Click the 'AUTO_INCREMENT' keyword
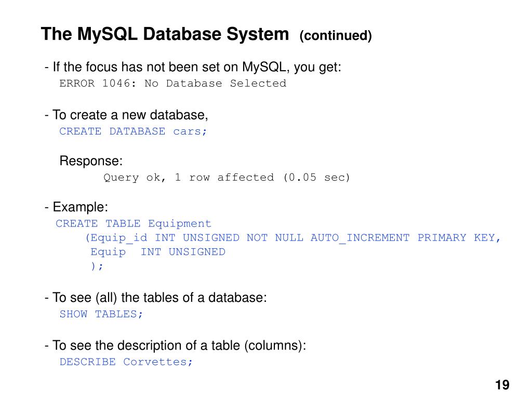532x399 pixels. 360,238
